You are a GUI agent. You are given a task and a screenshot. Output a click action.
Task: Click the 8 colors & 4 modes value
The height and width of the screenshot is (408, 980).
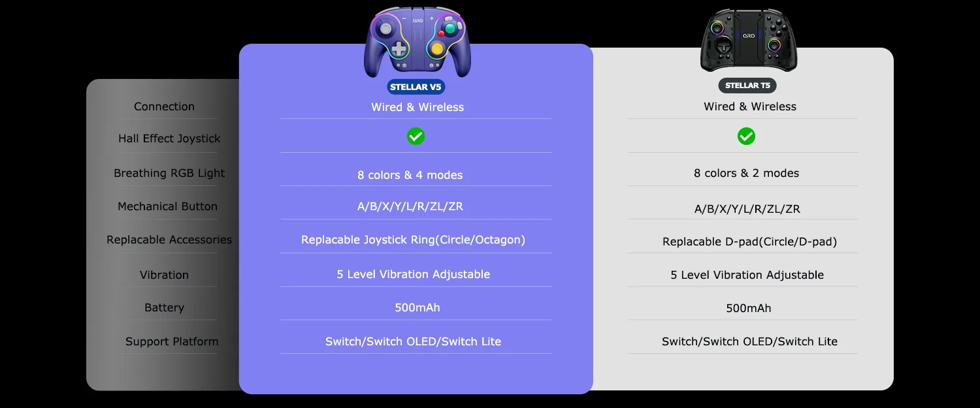click(410, 175)
